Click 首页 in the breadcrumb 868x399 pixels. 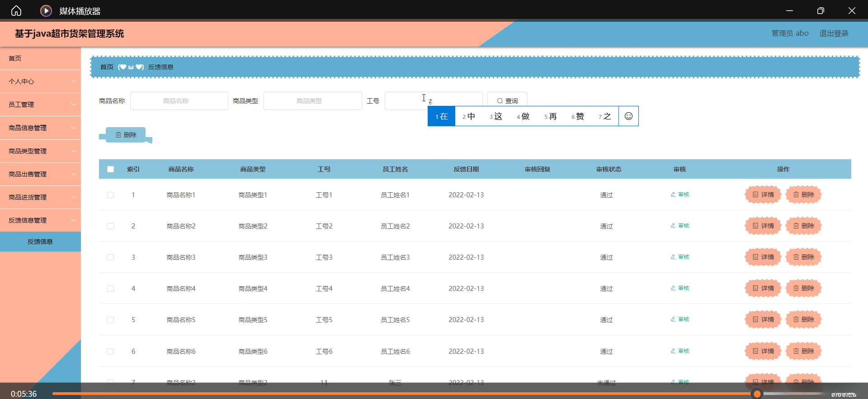pyautogui.click(x=107, y=67)
